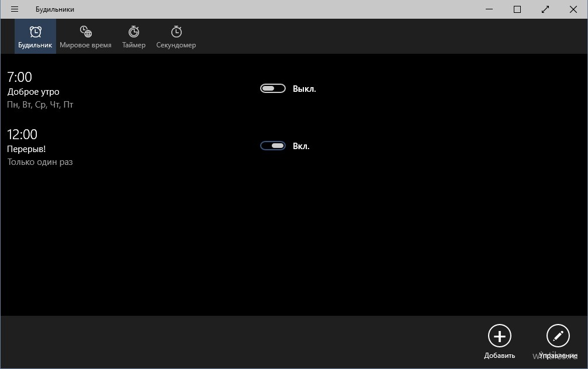Click the plus icon to add an alarm
The image size is (588, 369).
(499, 336)
